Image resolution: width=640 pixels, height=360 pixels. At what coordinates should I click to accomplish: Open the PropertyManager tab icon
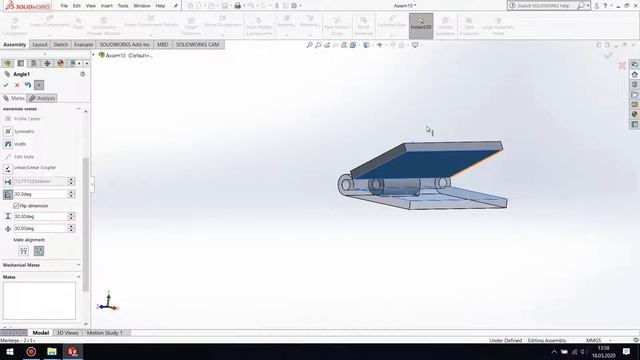click(x=21, y=63)
